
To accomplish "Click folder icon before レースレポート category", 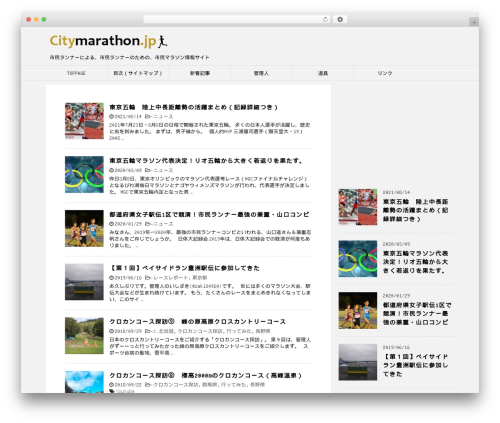I will coord(147,278).
